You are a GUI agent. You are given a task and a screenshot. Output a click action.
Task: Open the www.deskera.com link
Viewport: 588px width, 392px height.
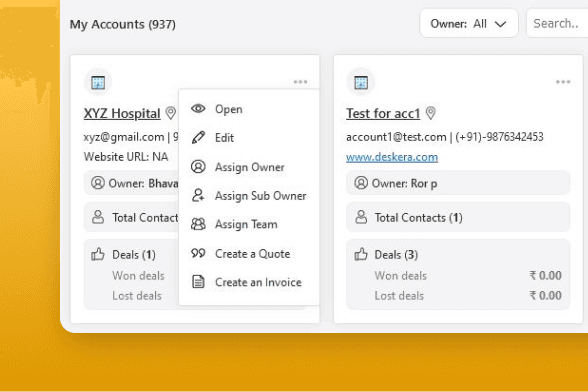392,157
